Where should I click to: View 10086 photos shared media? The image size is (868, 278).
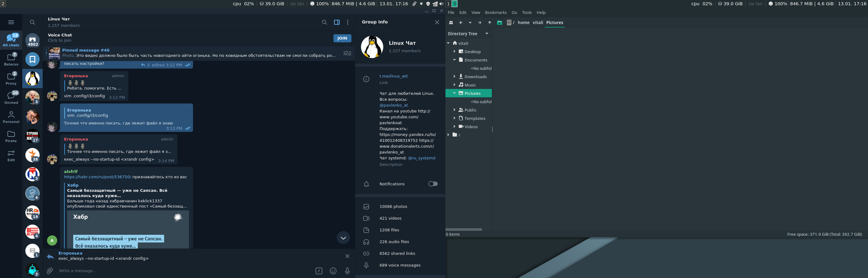click(x=400, y=207)
